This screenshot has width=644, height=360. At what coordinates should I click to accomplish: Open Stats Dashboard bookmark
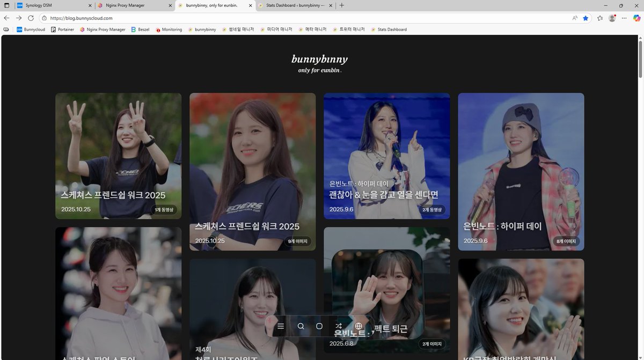click(x=389, y=30)
